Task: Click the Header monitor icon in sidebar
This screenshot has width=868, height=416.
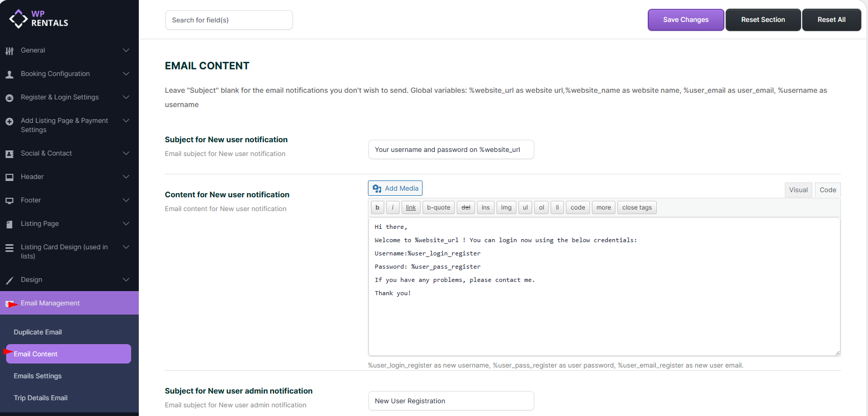Action: pyautogui.click(x=9, y=177)
